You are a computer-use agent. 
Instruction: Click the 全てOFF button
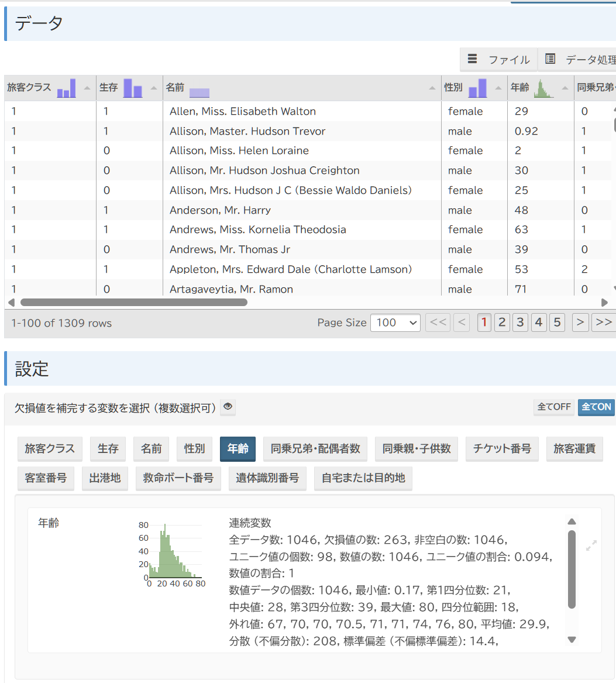553,407
